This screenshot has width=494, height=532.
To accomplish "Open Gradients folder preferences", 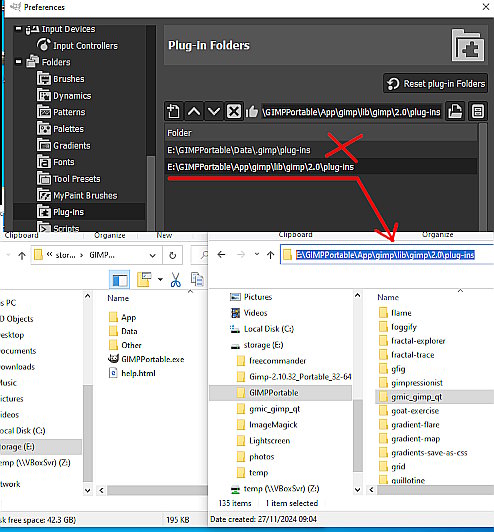I will point(64,145).
